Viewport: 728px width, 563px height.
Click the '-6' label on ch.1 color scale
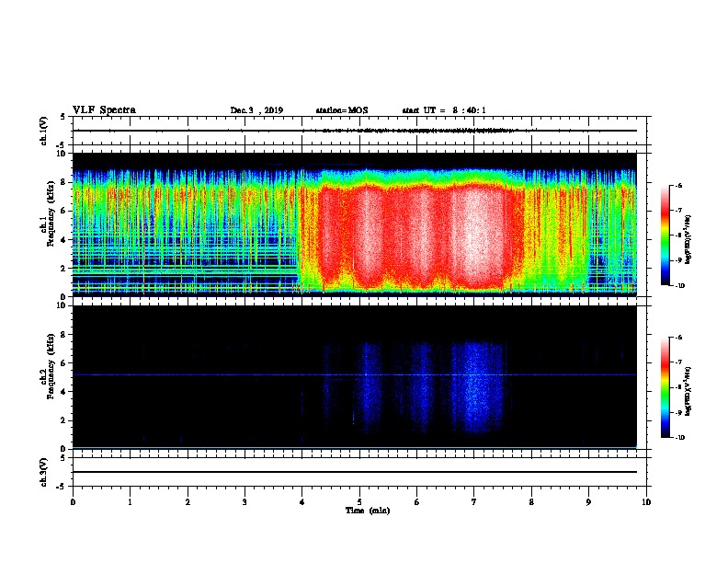click(x=677, y=185)
